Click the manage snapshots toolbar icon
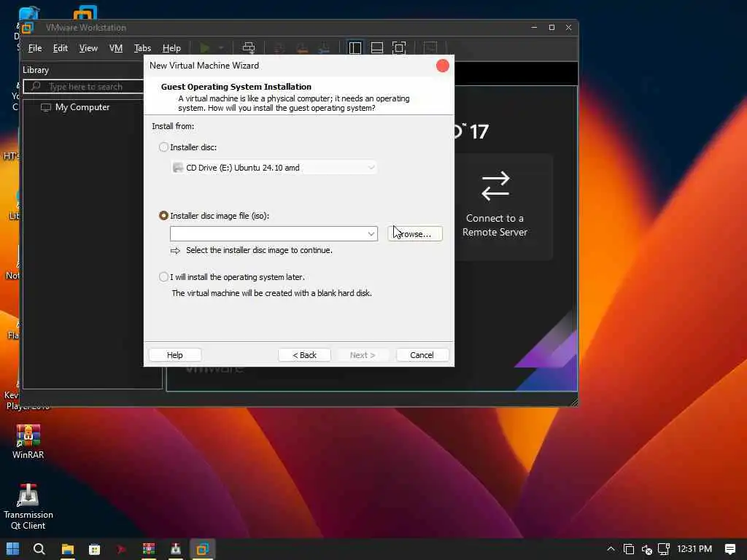Image resolution: width=747 pixels, height=560 pixels. 324,47
